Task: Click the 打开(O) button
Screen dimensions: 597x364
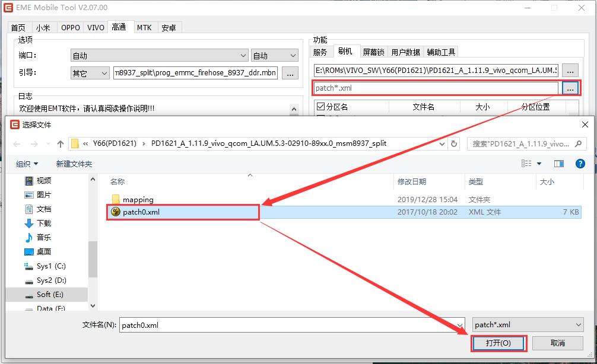Action: pos(498,343)
